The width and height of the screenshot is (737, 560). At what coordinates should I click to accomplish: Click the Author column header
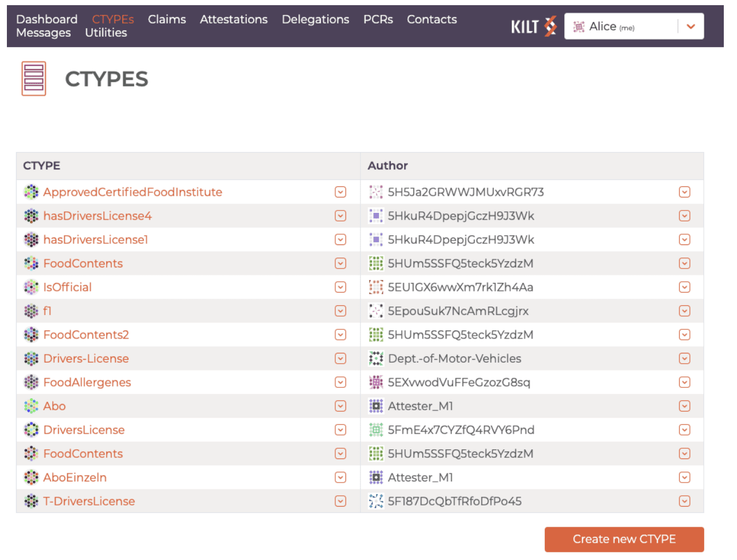click(387, 166)
